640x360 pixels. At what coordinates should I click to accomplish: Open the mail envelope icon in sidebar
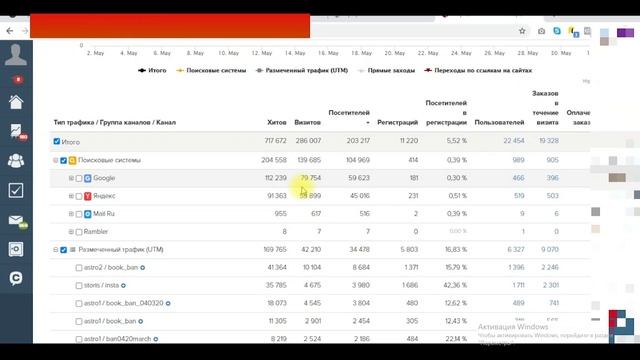(16, 220)
